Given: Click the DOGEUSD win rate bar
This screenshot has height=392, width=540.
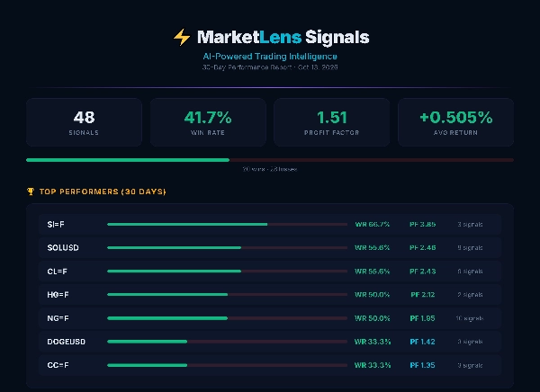Looking at the screenshot, I should pos(228,342).
